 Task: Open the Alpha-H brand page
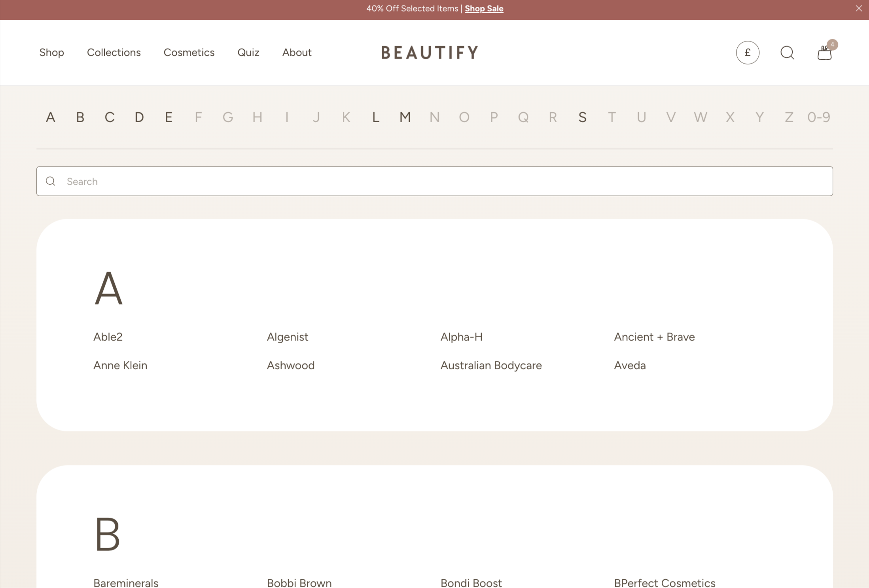point(462,337)
